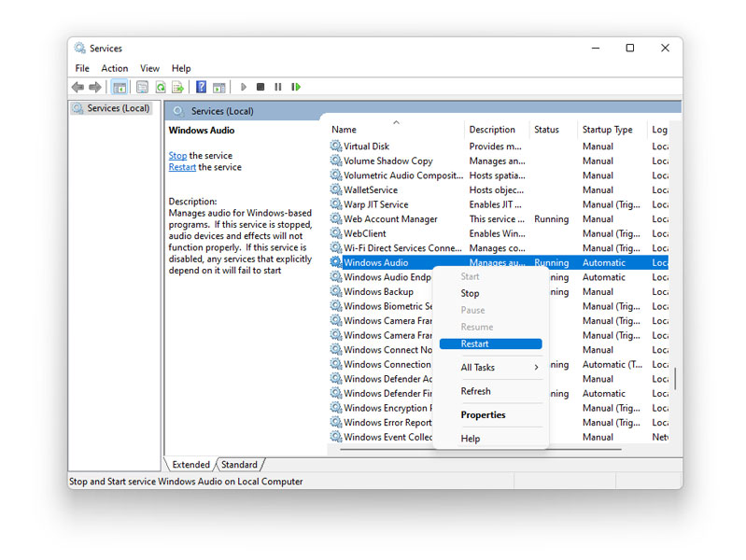Toggle Show/Hide Console Tree toolbar icon

tap(120, 87)
